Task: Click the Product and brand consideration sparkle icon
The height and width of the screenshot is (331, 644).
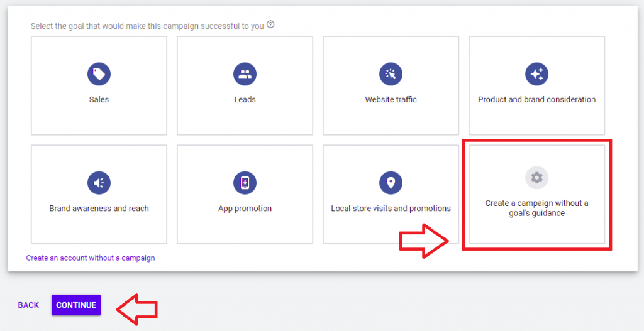Action: click(x=537, y=74)
